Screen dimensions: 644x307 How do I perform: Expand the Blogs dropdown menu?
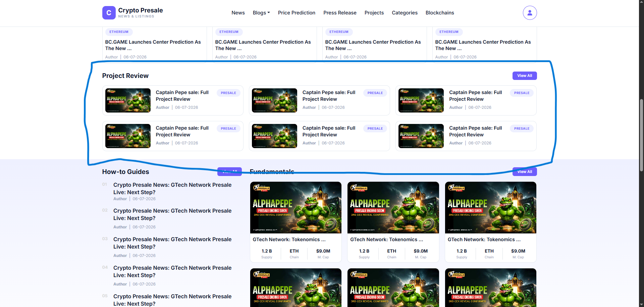[261, 13]
